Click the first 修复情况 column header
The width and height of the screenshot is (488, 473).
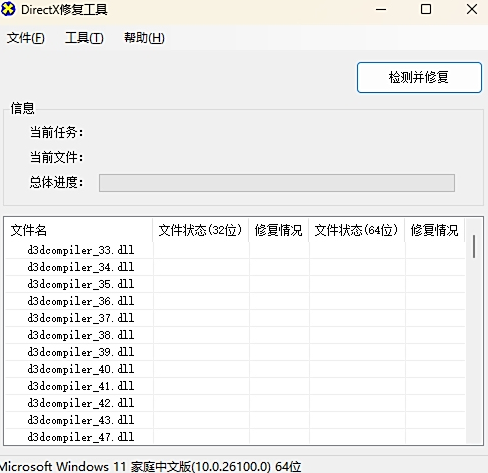(x=279, y=230)
